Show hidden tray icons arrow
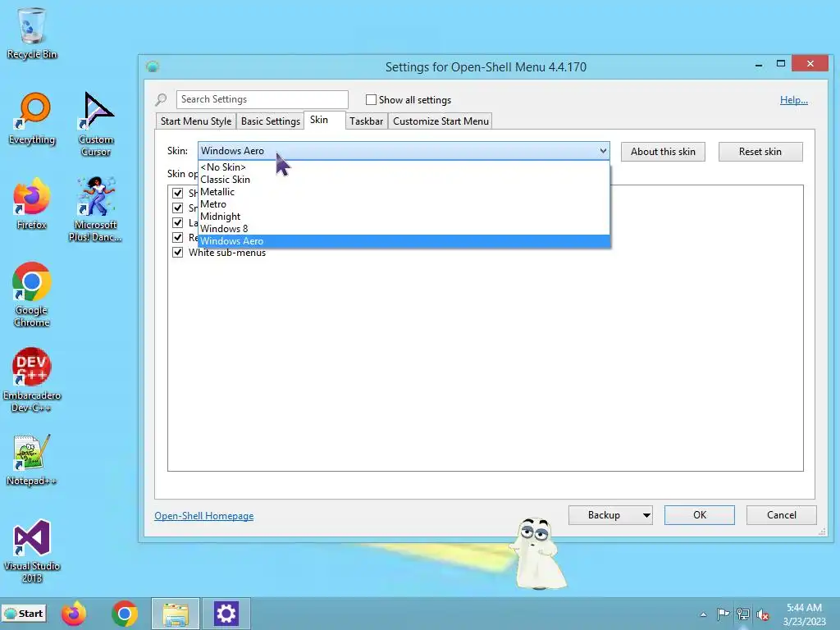This screenshot has width=840, height=630. click(x=703, y=614)
